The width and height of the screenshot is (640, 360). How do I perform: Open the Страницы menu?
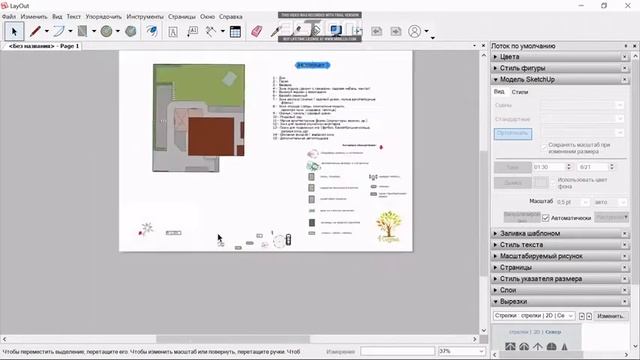(x=182, y=17)
